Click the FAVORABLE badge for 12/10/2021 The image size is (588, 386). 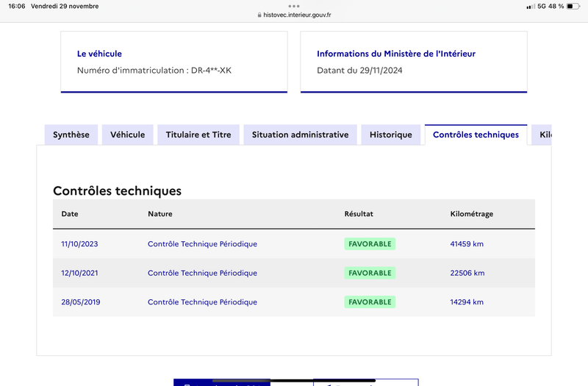pos(370,273)
